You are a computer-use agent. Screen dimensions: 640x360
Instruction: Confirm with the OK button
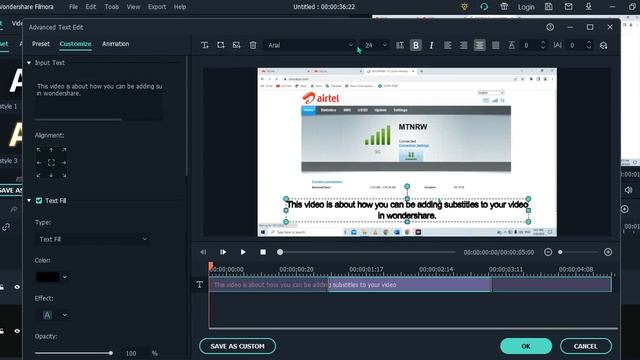point(526,346)
